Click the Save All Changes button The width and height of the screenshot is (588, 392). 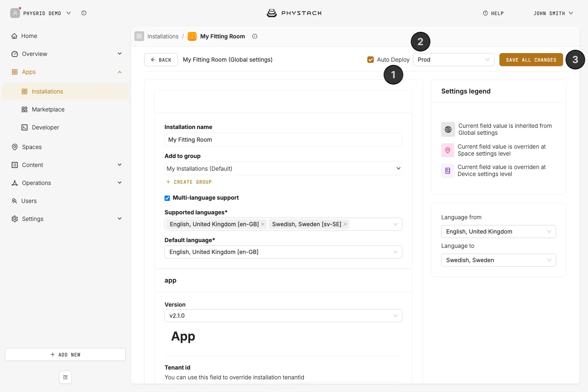click(531, 60)
